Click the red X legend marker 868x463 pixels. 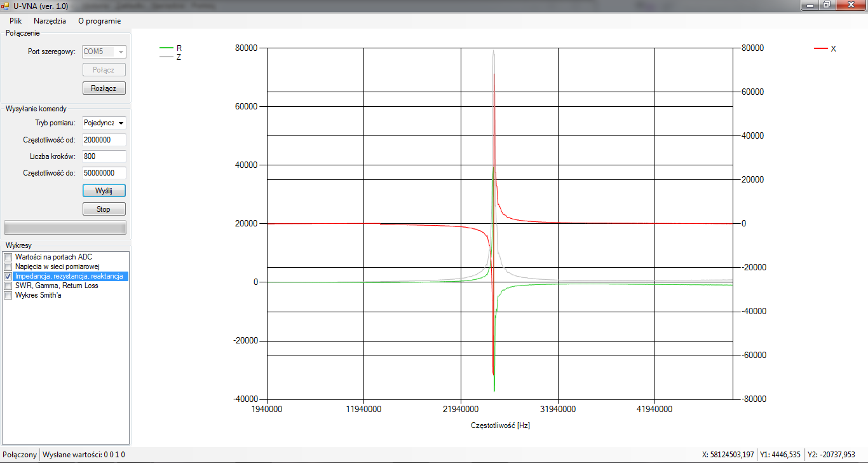point(821,48)
